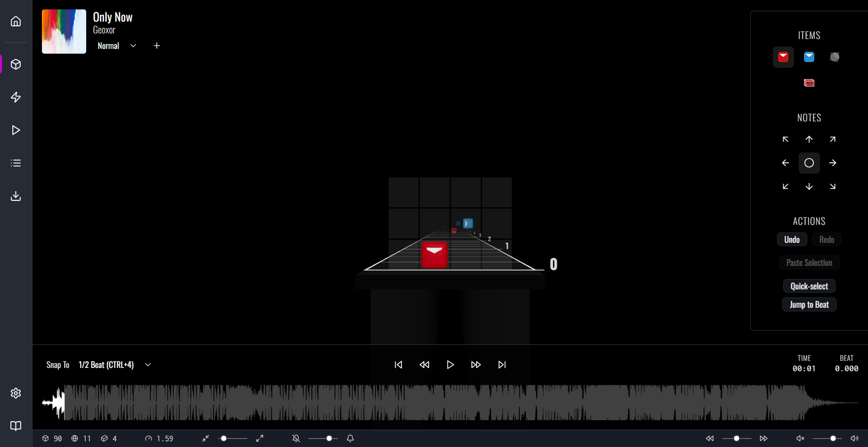This screenshot has width=868, height=447.
Task: Toggle the tick sound bell-off icon
Action: click(296, 439)
